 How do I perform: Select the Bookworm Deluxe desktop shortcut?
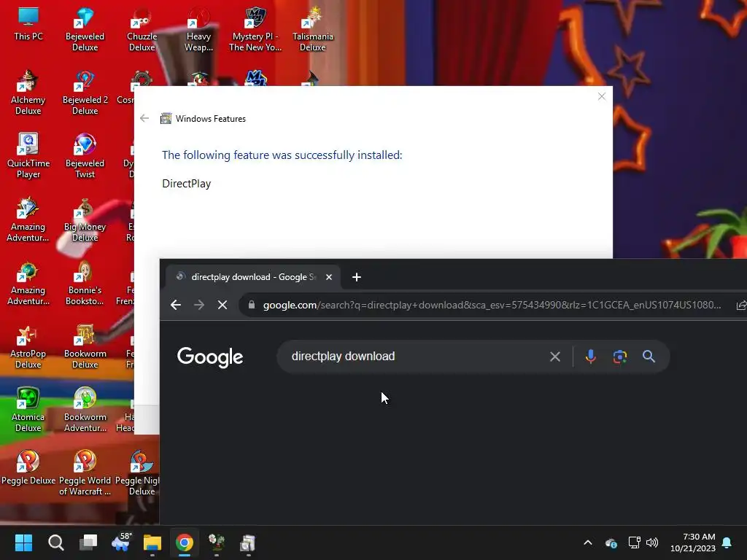click(85, 346)
